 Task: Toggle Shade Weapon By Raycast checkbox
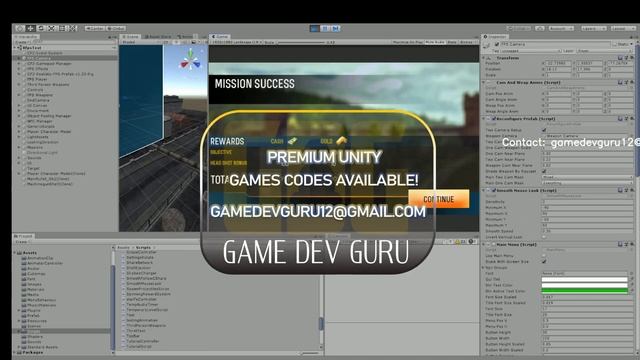point(544,171)
